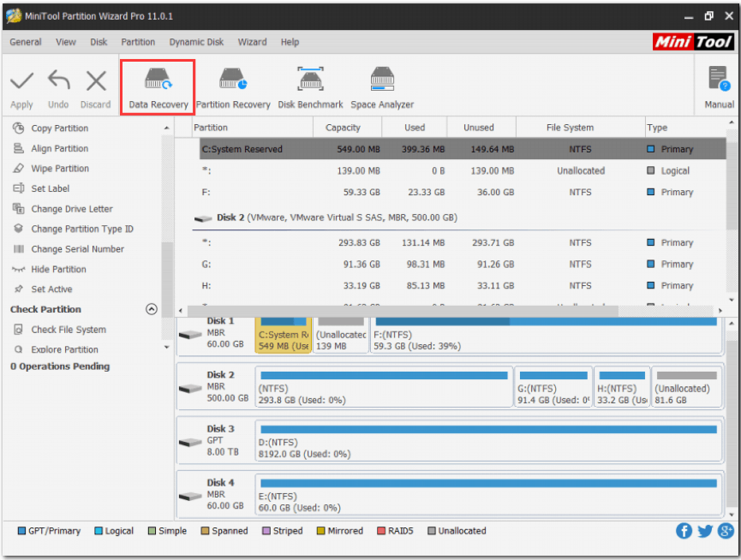Click Change Drive Letter option
The width and height of the screenshot is (741, 560).
point(72,209)
